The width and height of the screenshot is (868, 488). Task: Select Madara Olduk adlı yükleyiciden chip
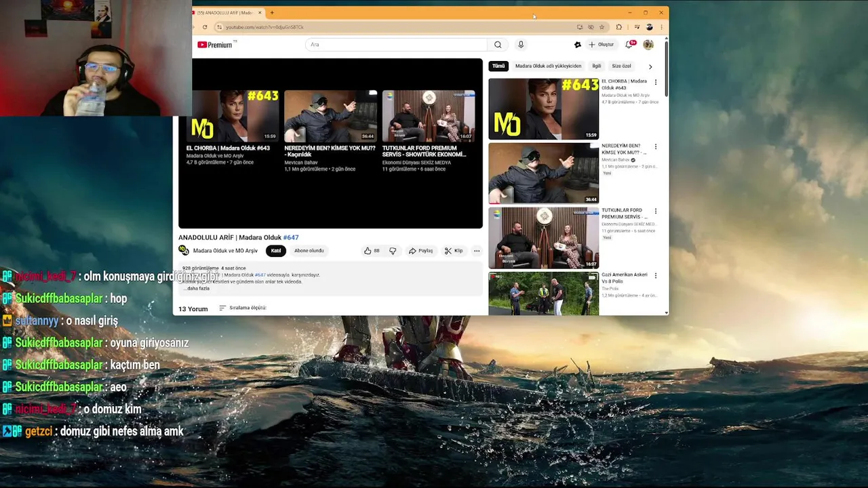[x=548, y=66]
